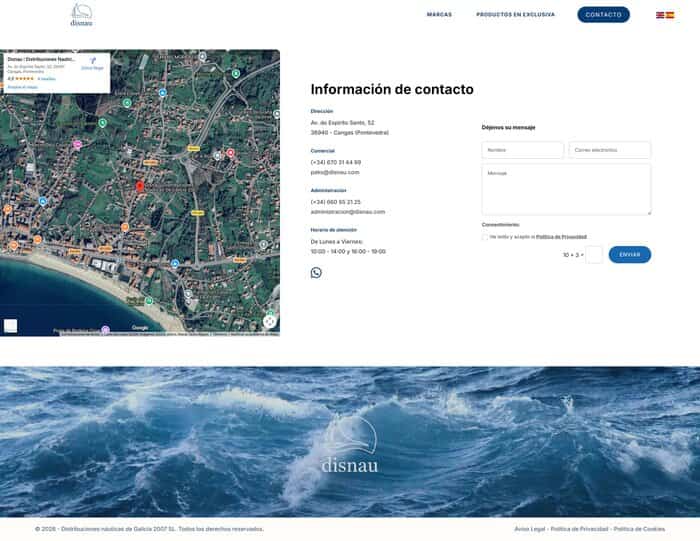
Task: Check the privacy policy consent checkbox
Action: (485, 237)
